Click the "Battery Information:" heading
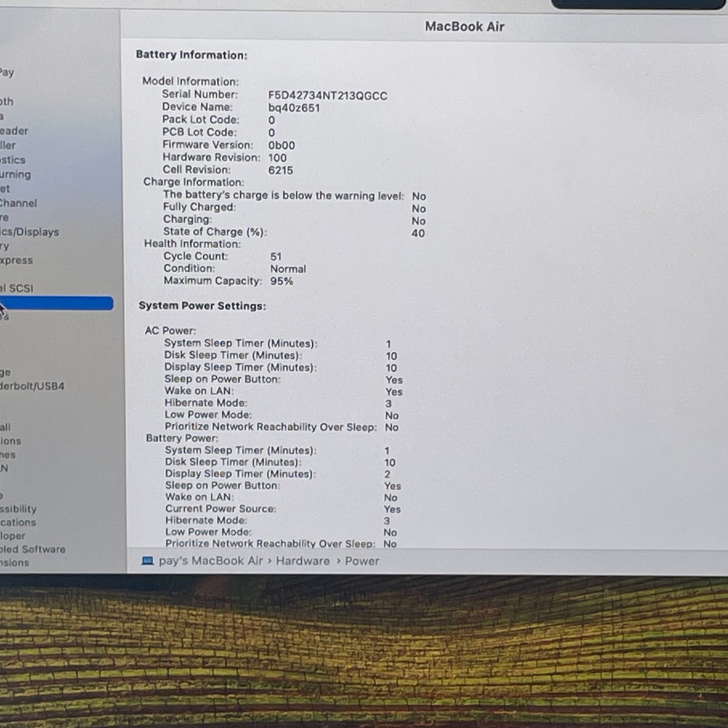Viewport: 728px width, 728px height. (191, 55)
